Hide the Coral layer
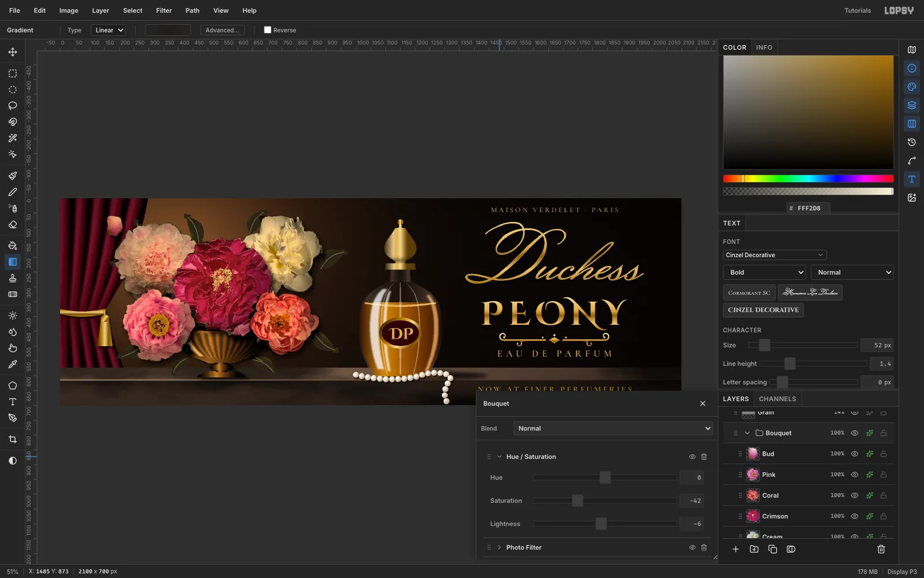924x578 pixels. tap(855, 495)
